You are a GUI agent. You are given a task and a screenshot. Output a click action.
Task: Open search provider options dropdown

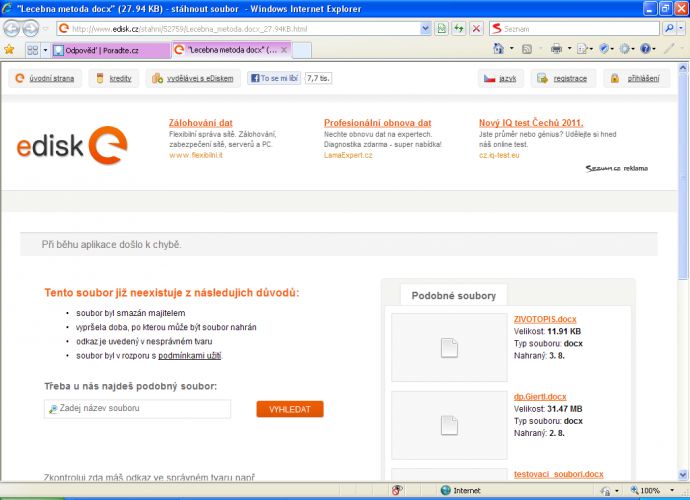coord(681,29)
